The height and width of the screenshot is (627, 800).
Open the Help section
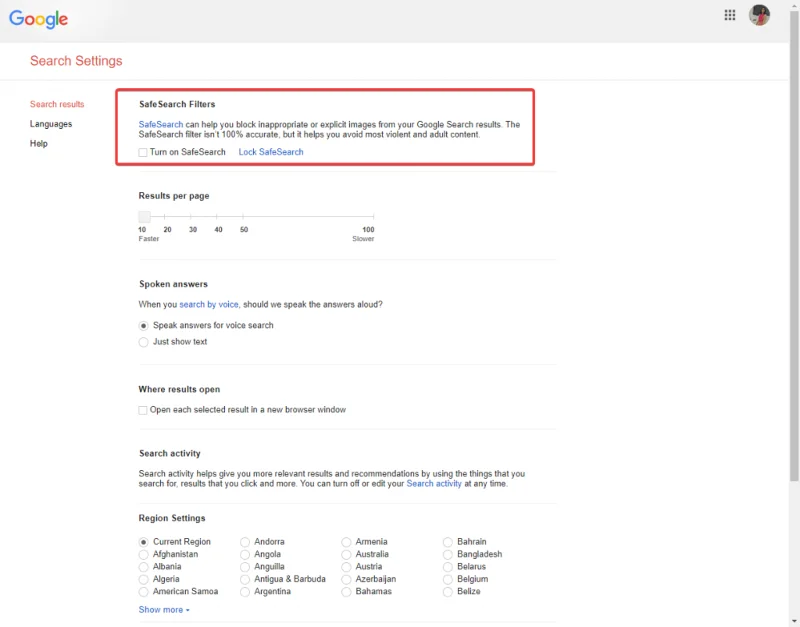[x=39, y=143]
